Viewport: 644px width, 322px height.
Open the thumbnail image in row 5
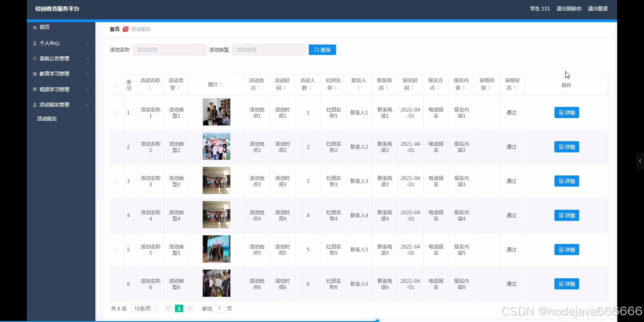[216, 249]
